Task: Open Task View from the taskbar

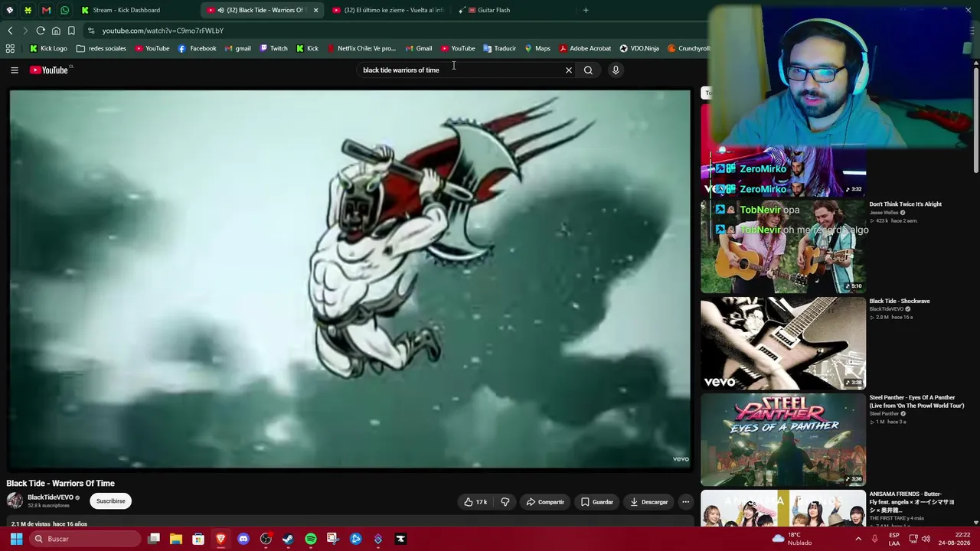Action: pos(154,539)
